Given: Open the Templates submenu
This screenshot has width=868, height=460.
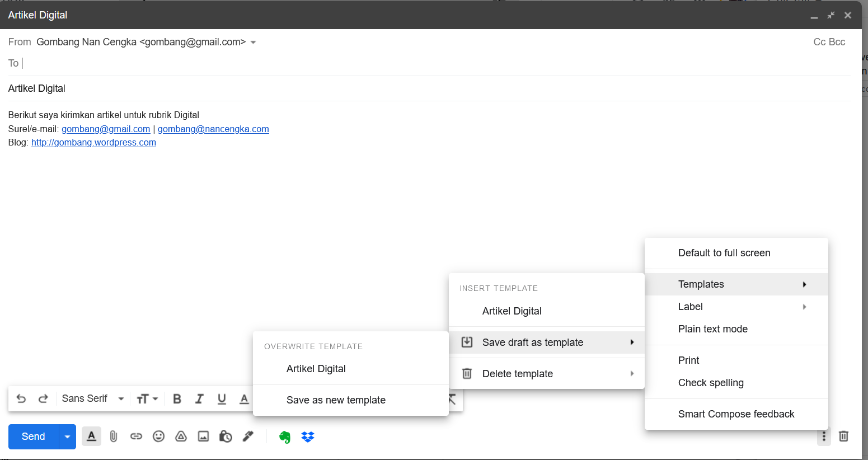Looking at the screenshot, I should point(736,284).
